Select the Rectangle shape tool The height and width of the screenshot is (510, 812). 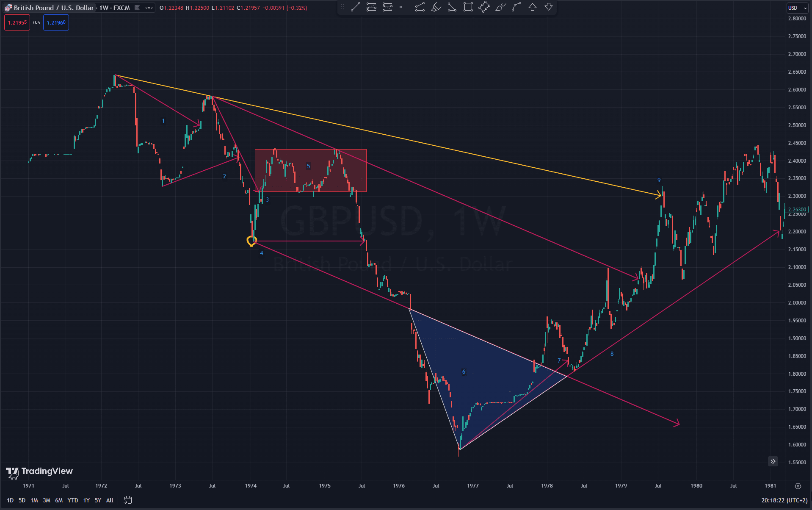point(468,7)
